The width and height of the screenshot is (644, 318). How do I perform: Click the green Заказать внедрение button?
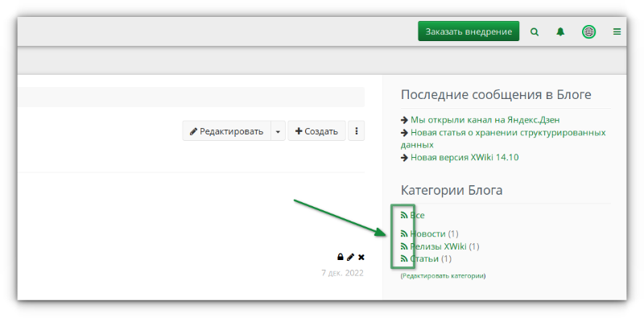click(x=469, y=31)
